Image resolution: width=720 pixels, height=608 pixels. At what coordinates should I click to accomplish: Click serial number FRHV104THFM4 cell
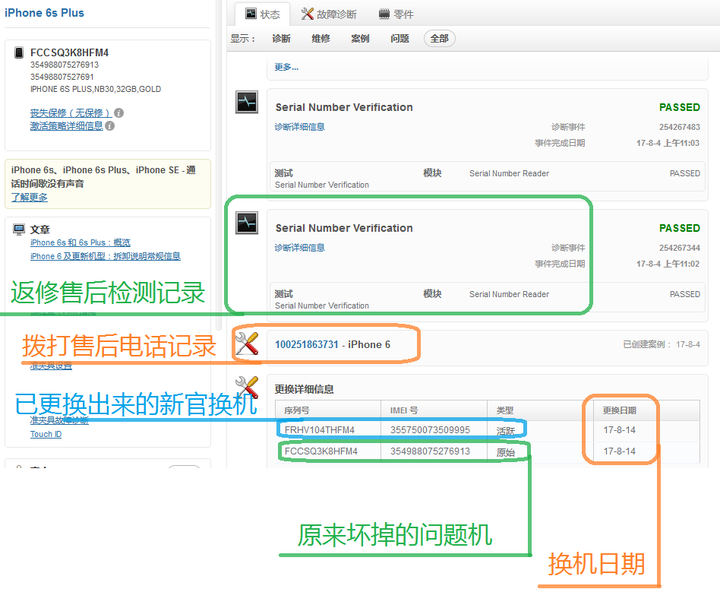coord(320,430)
